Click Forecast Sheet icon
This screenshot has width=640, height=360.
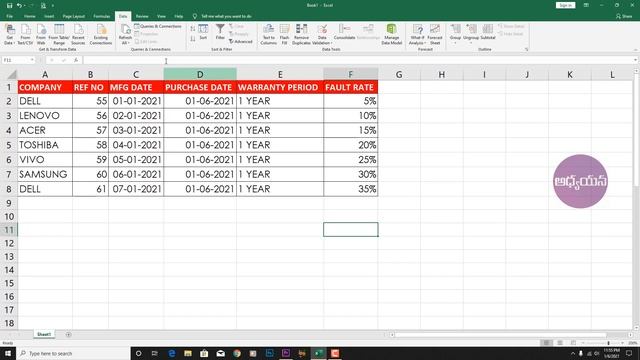435,35
